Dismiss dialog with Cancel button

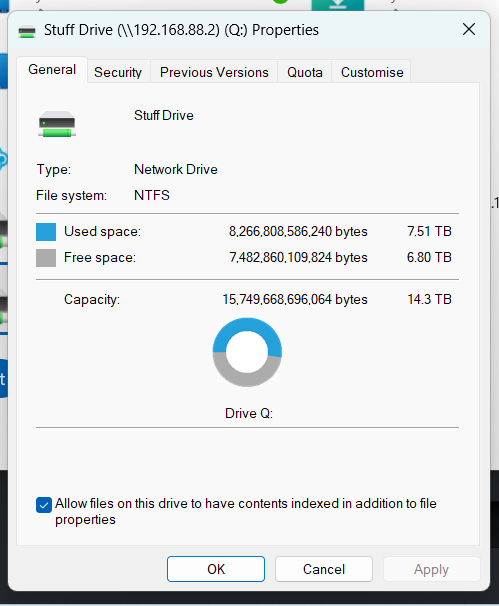(324, 569)
